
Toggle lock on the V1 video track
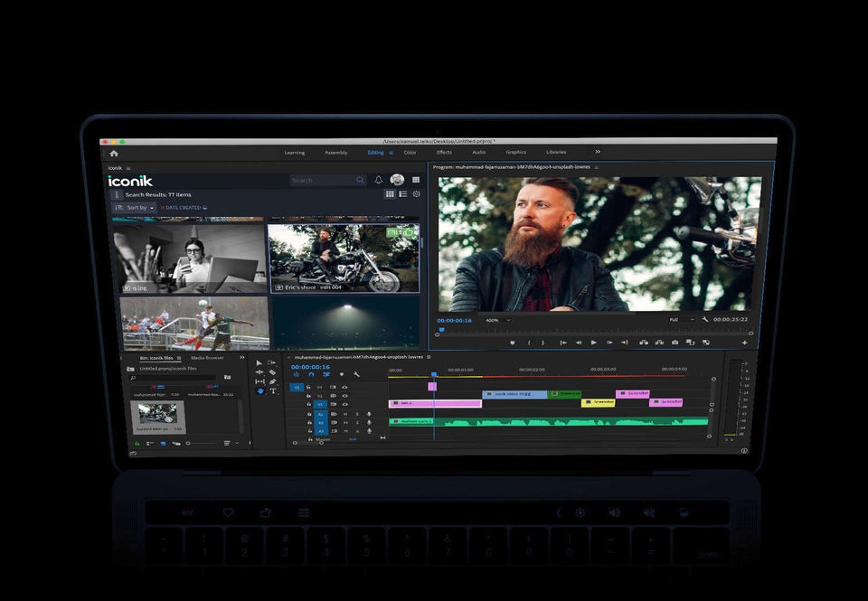(x=309, y=405)
